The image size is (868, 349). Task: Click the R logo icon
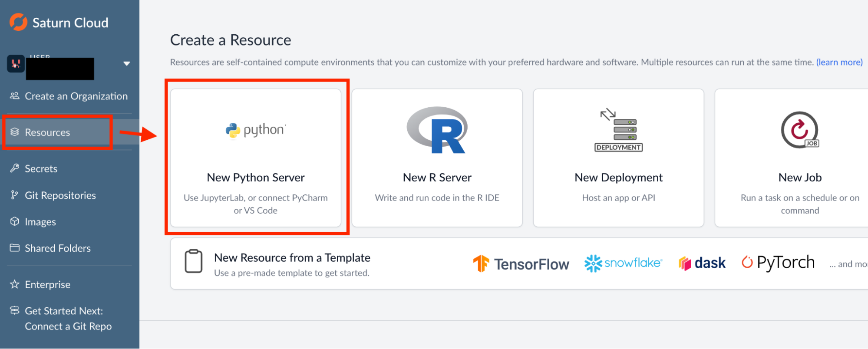coord(437,130)
